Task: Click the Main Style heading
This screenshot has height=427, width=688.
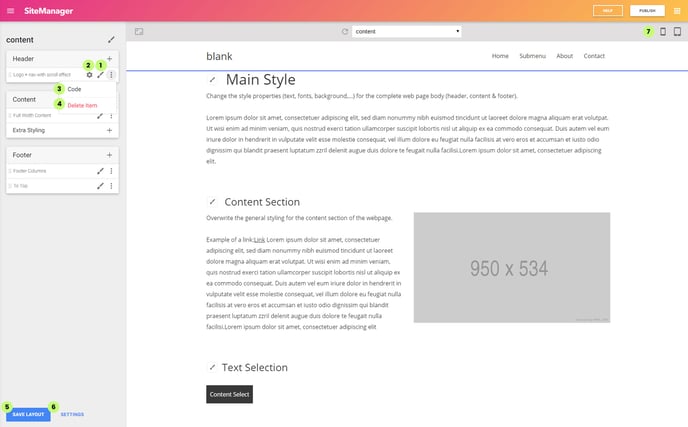Action: [261, 80]
